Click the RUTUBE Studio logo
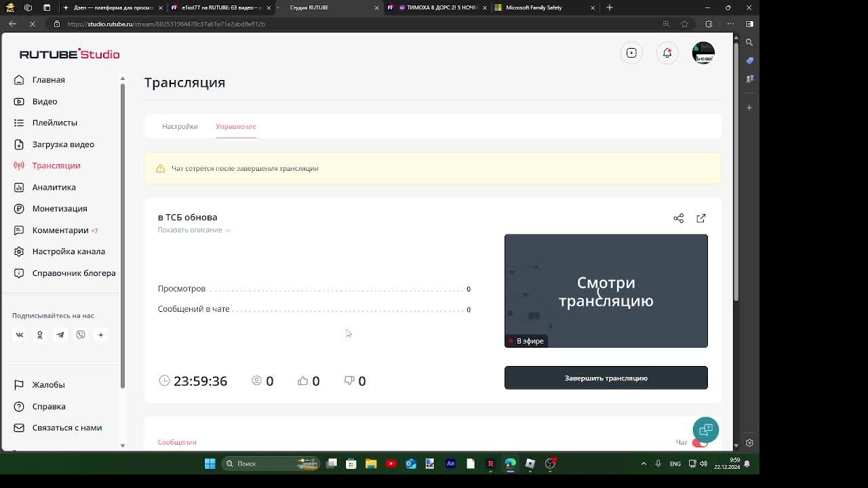 [x=69, y=54]
